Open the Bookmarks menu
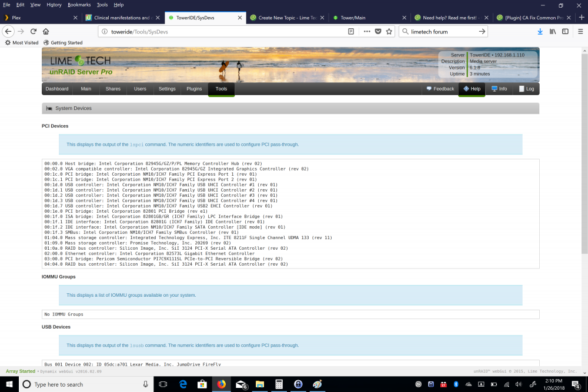Screen dimensions: 588x392 click(79, 5)
